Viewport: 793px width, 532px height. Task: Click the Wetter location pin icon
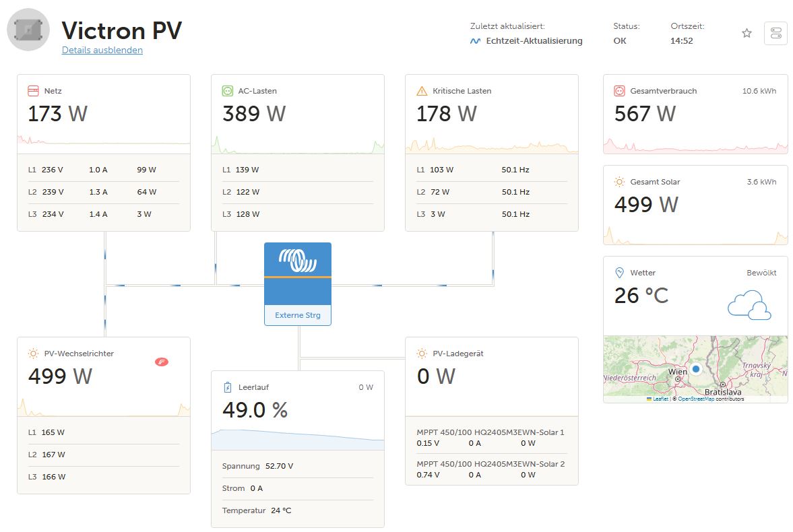(x=620, y=273)
